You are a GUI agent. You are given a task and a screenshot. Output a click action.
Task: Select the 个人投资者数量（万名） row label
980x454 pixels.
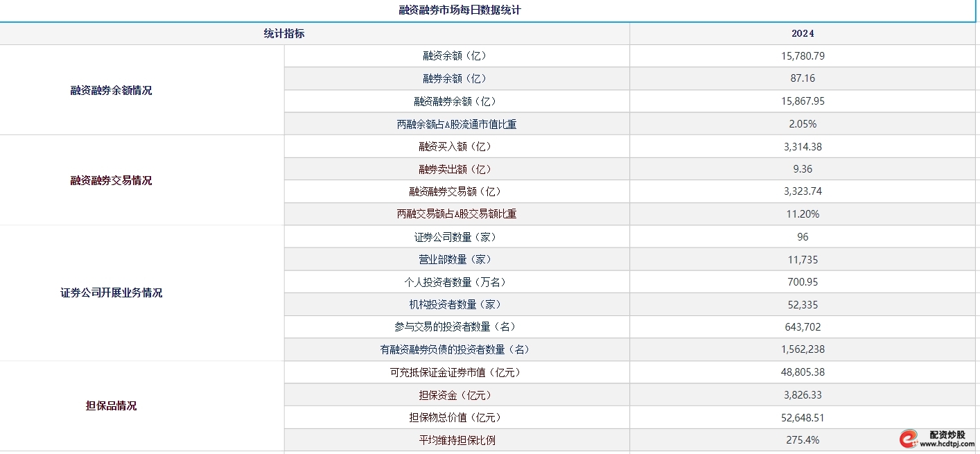(x=457, y=282)
